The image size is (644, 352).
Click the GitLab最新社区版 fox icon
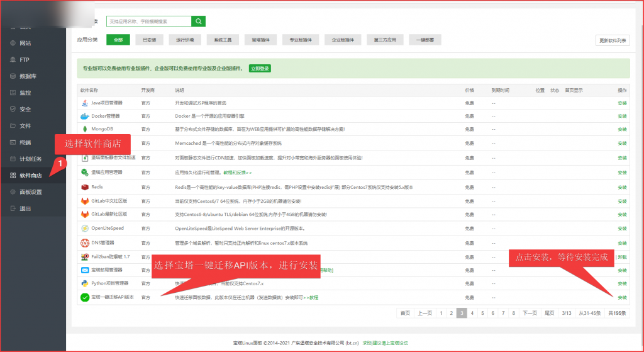(85, 215)
